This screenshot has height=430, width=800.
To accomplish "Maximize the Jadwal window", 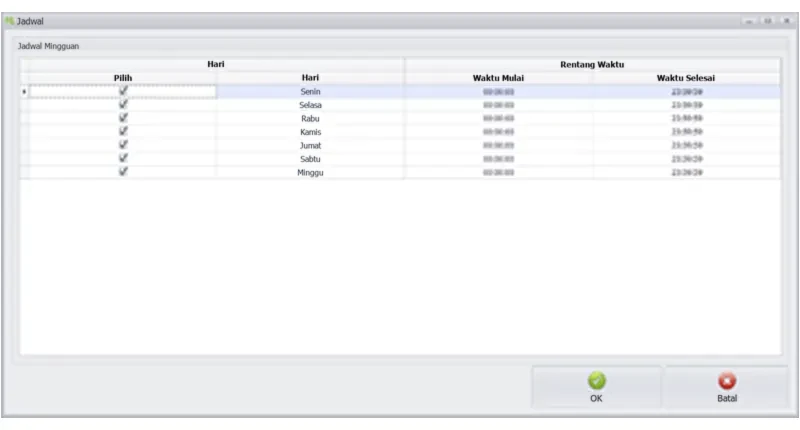I will (767, 21).
